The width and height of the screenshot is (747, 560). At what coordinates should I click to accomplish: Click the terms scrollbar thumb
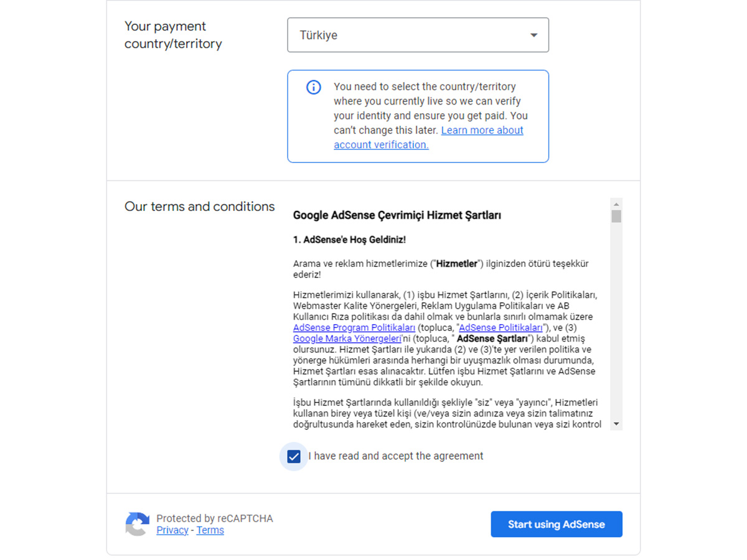[616, 216]
